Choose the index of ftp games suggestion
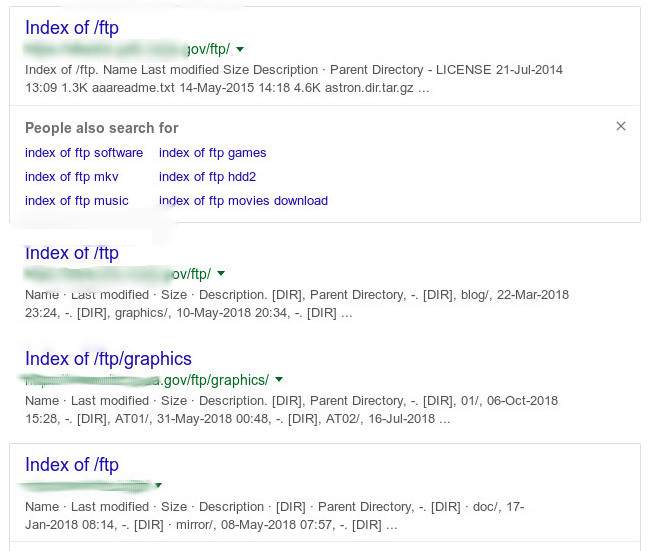648x551 pixels. click(x=212, y=153)
